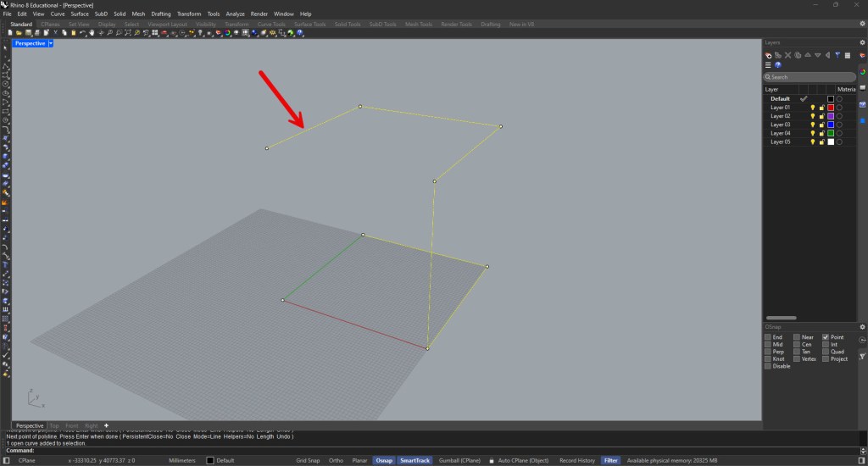The height and width of the screenshot is (466, 868).
Task: Click the Delete Layer X icon
Action: coord(788,54)
